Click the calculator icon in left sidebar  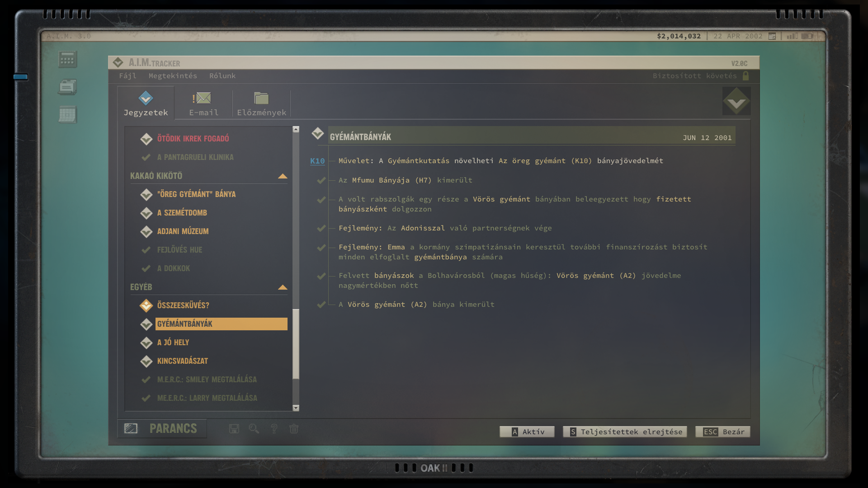point(68,60)
